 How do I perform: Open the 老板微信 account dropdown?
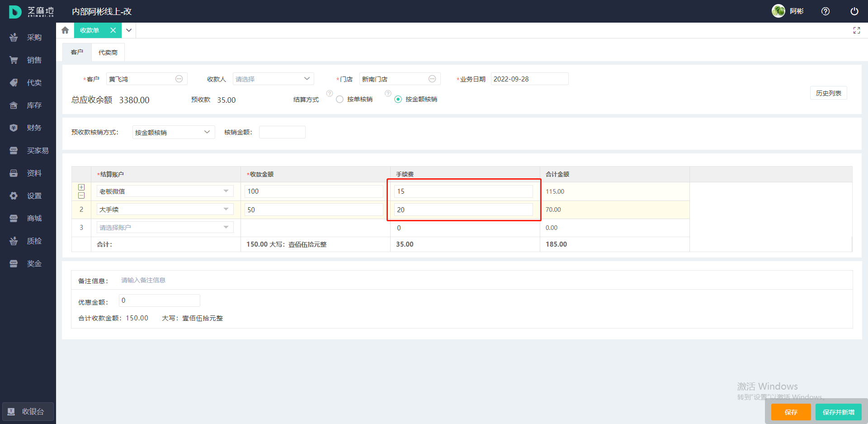pos(165,191)
